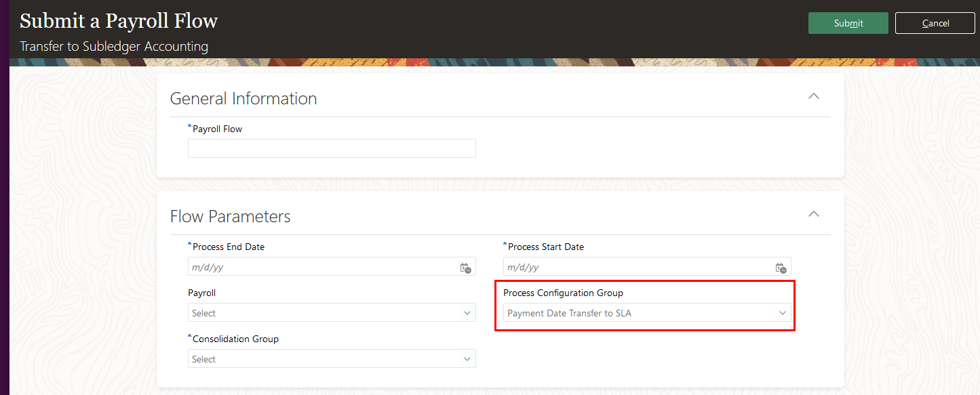
Task: Click the Process End Date calendar icon
Action: point(465,268)
